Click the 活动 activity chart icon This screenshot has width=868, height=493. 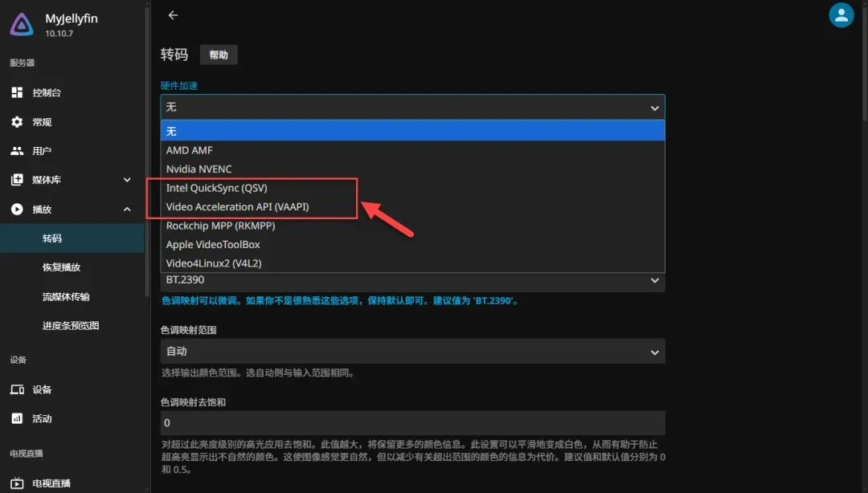(17, 418)
